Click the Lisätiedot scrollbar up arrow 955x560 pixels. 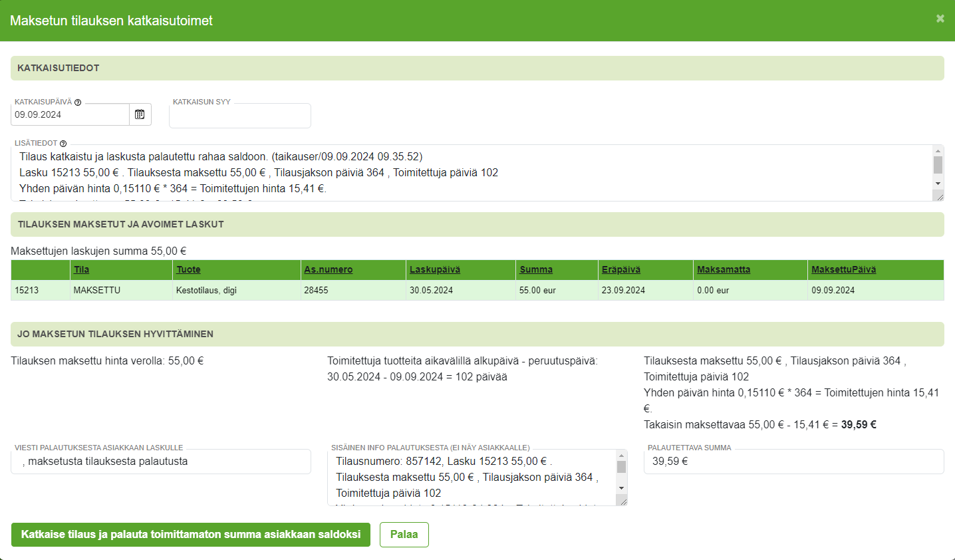click(938, 150)
